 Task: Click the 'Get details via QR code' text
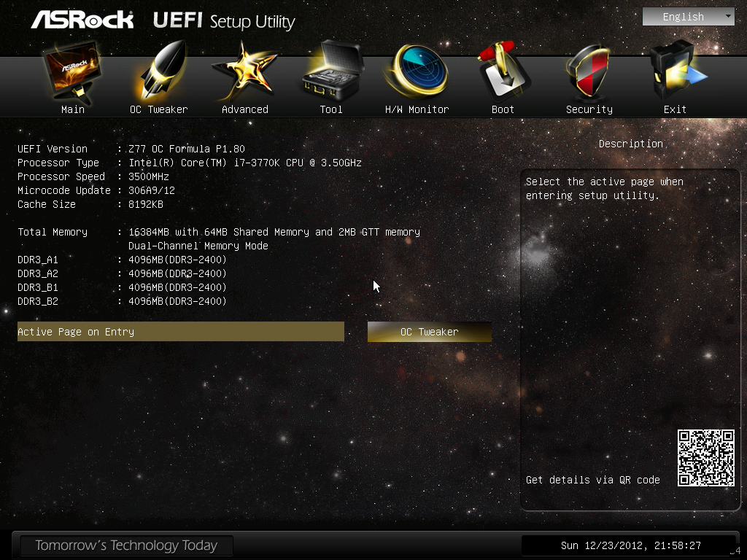pos(592,480)
